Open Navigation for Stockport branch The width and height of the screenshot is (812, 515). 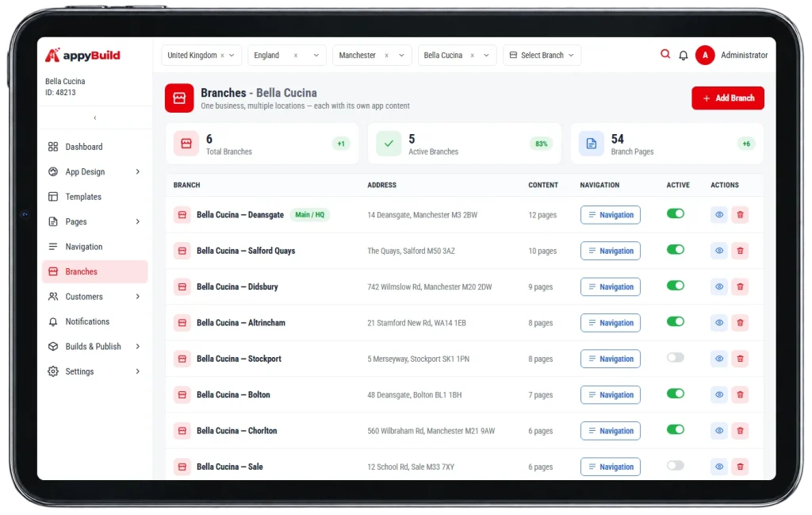[611, 359]
